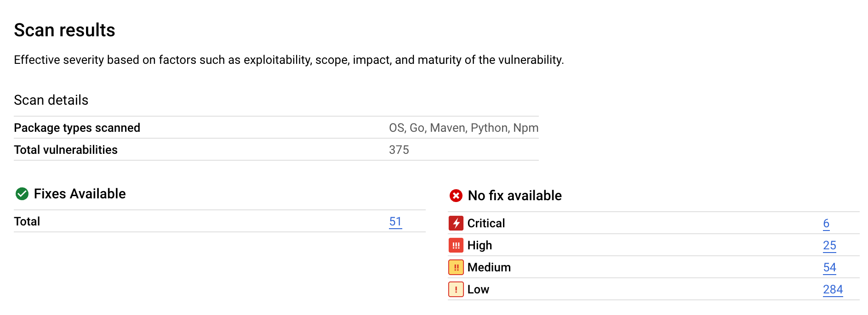Click the red No fix available icon
The width and height of the screenshot is (868, 315).
pyautogui.click(x=456, y=196)
